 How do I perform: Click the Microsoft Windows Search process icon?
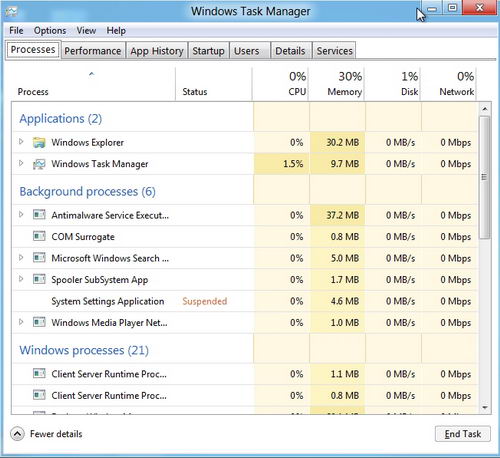(39, 258)
